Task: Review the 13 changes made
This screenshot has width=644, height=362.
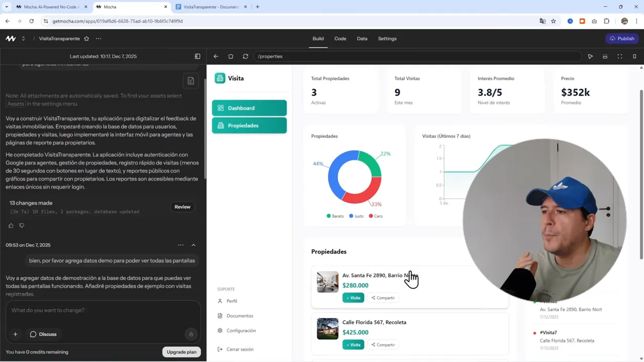Action: pos(182,207)
